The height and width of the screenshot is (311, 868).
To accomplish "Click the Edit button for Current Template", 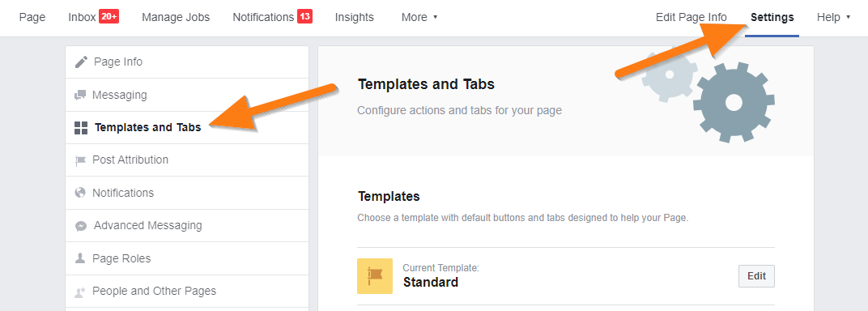I will [x=756, y=276].
